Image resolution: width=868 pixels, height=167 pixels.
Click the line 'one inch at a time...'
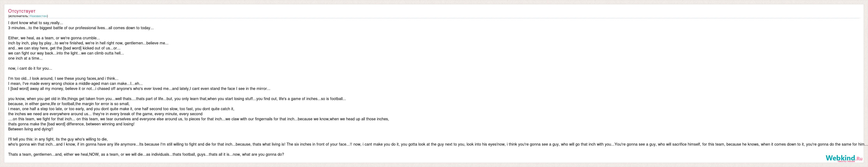[x=25, y=58]
